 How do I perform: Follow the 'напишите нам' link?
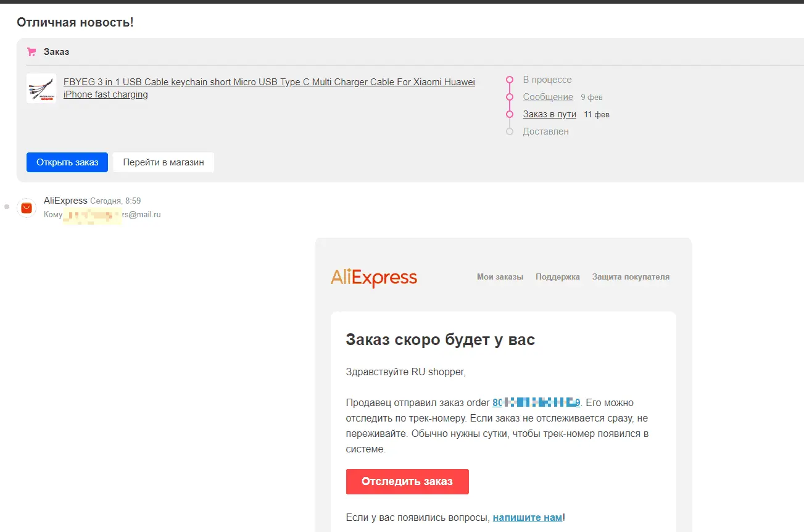pos(528,517)
